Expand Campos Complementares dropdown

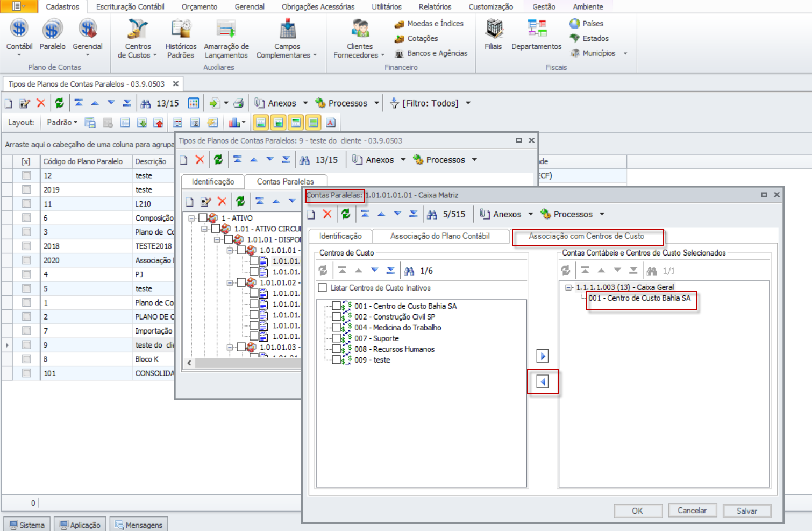point(315,55)
